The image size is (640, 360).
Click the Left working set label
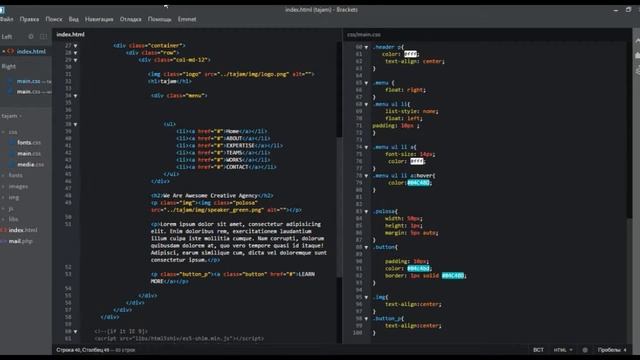pos(7,37)
